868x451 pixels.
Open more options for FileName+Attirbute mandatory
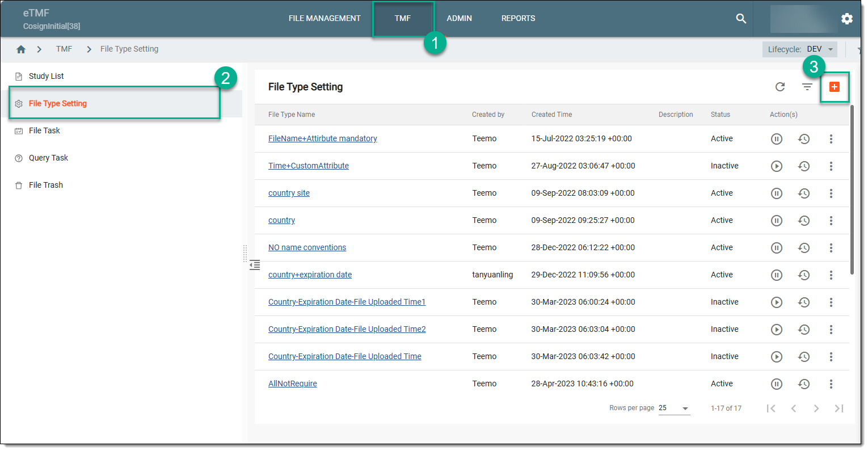pos(831,139)
